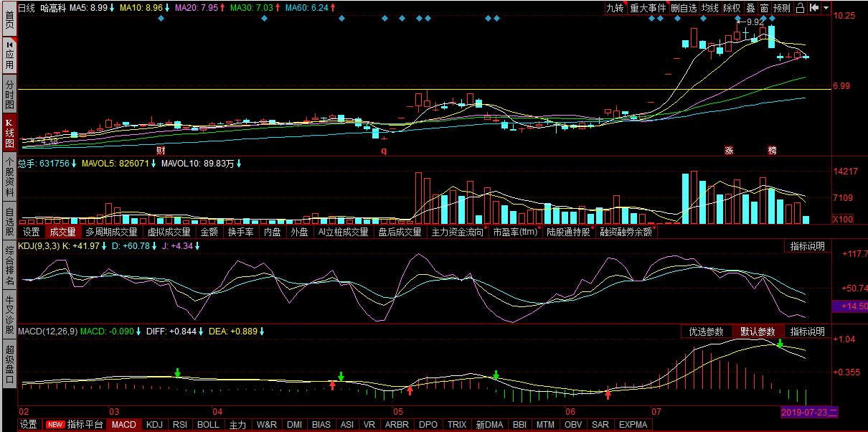Switch to the 市盈率(ttm) tab

tap(516, 232)
